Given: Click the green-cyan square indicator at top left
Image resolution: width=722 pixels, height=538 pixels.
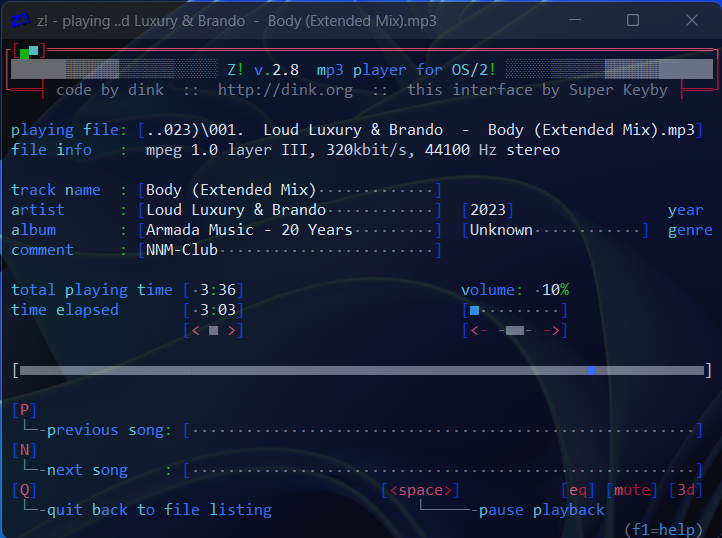Looking at the screenshot, I should click(29, 52).
